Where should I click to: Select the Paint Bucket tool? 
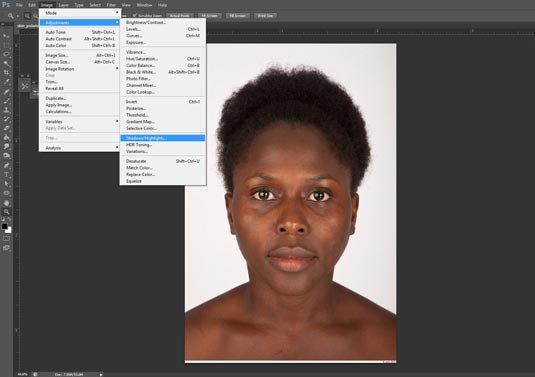point(6,137)
